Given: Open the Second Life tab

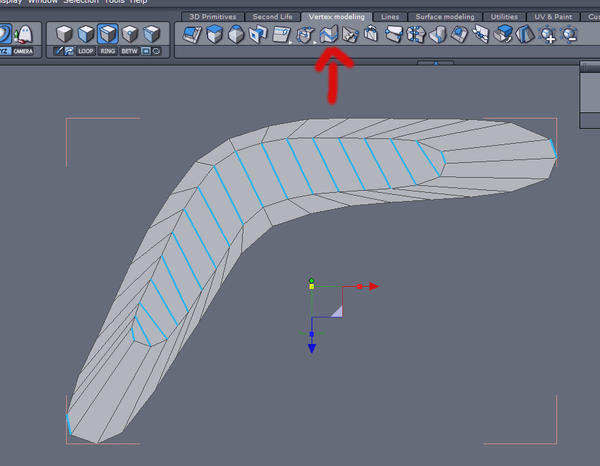Looking at the screenshot, I should click(272, 17).
